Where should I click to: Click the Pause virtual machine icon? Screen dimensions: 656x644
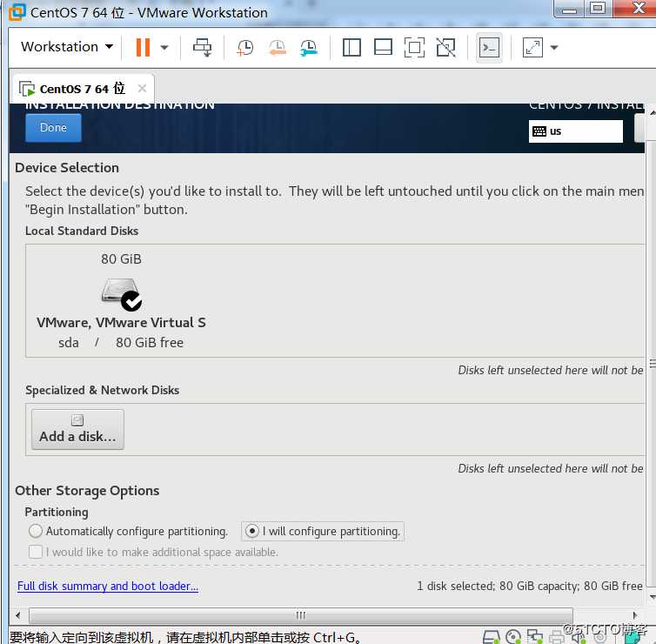[x=143, y=47]
